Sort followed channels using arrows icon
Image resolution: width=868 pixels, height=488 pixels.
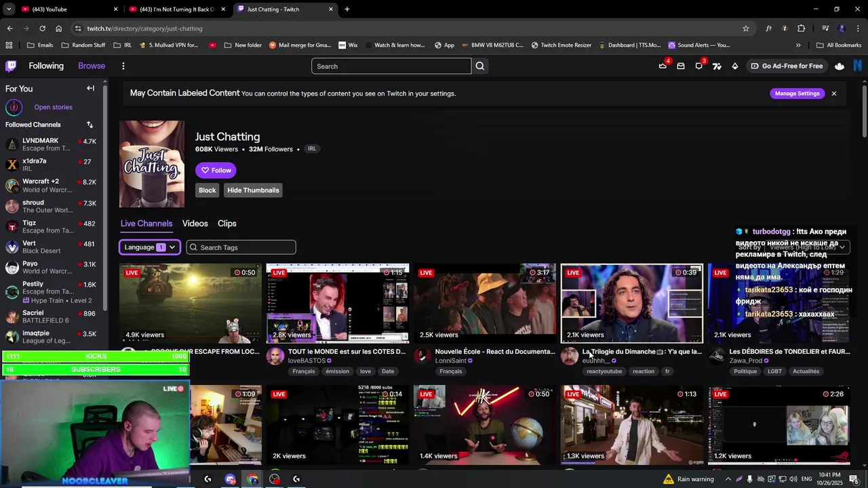tap(90, 125)
